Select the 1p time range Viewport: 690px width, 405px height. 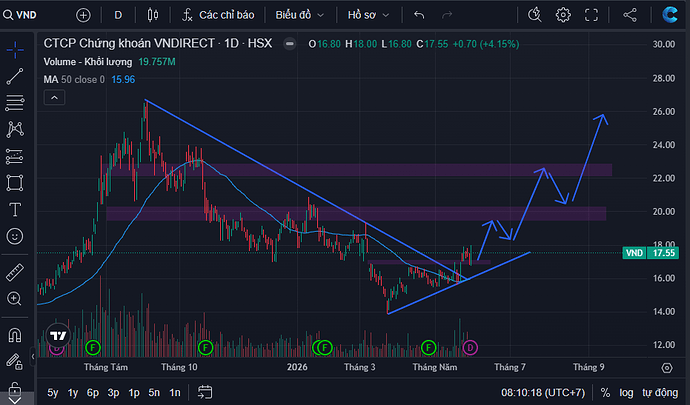(x=134, y=392)
